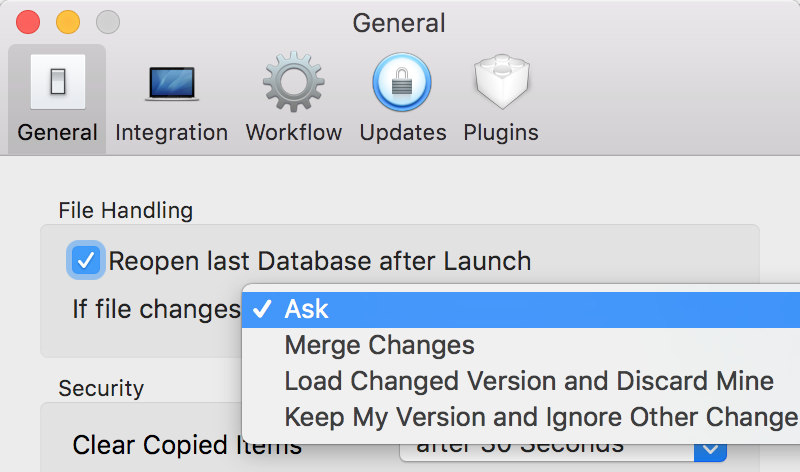Image resolution: width=800 pixels, height=472 pixels.
Task: Choose Ask in the file changes menu
Action: pos(521,309)
